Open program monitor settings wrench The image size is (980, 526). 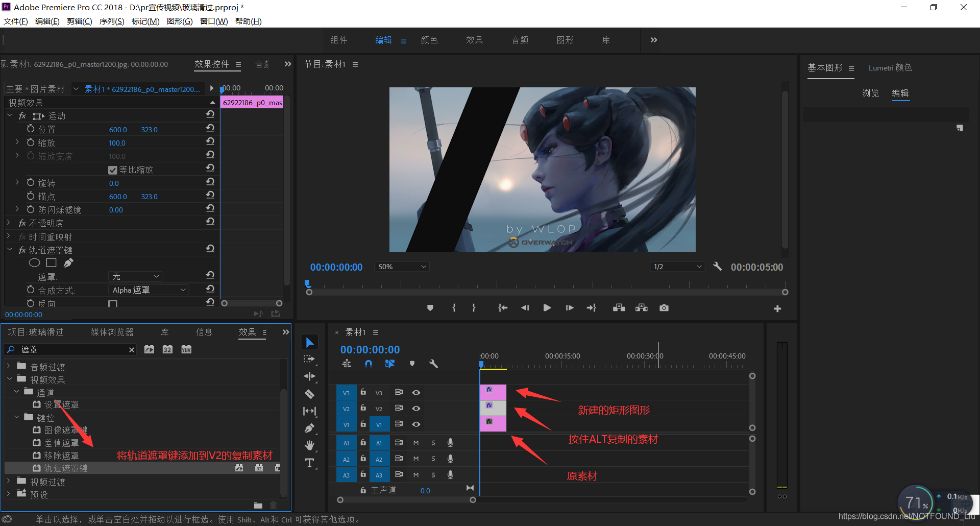(717, 266)
